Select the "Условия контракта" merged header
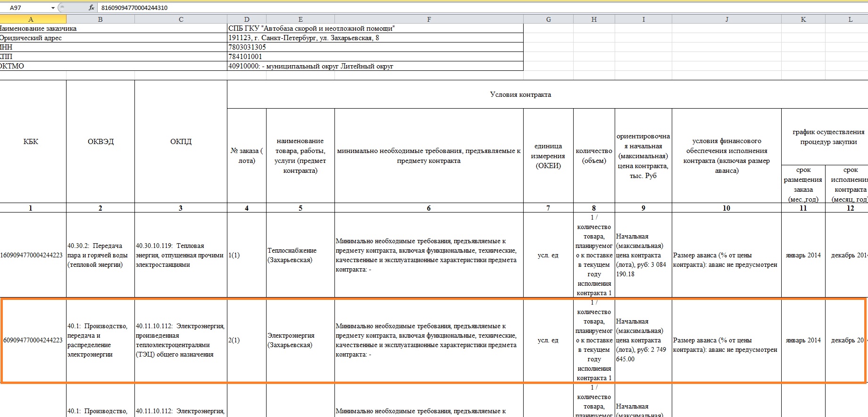The width and height of the screenshot is (868, 417). 547,94
